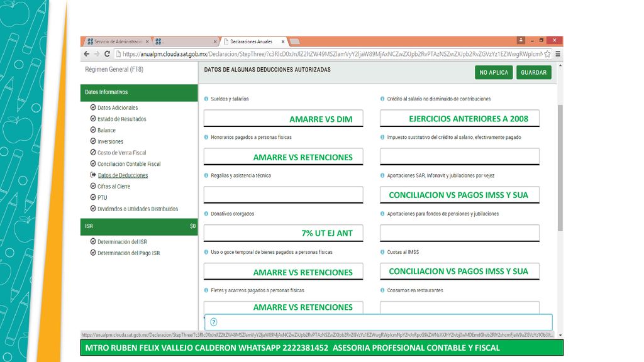This screenshot has height=362, width=644.
Task: Click info icon beside Fletes y acarreos
Action: tap(206, 290)
